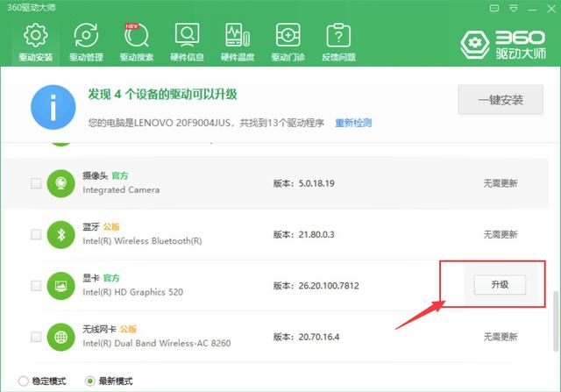Image resolution: width=561 pixels, height=392 pixels.
Task: Select 最新模式 radio button
Action: [89, 381]
